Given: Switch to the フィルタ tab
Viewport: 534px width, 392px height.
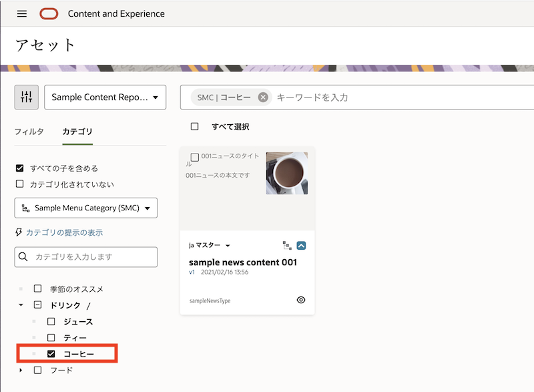Looking at the screenshot, I should pos(29,132).
